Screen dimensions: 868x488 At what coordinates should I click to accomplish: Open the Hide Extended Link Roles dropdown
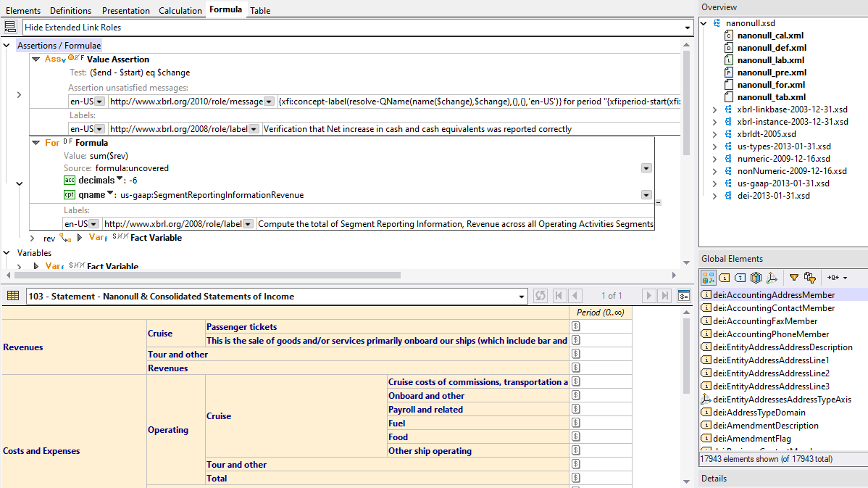click(x=687, y=26)
